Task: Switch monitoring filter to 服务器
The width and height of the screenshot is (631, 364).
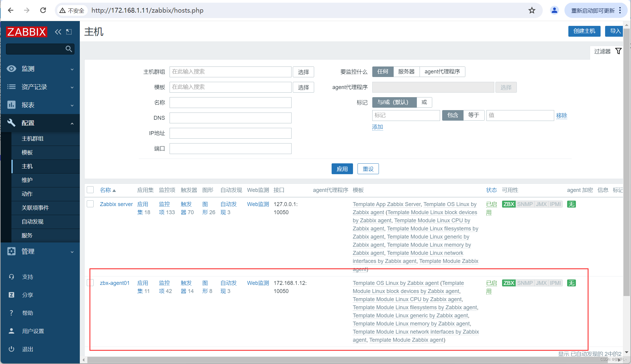Action: (x=406, y=72)
